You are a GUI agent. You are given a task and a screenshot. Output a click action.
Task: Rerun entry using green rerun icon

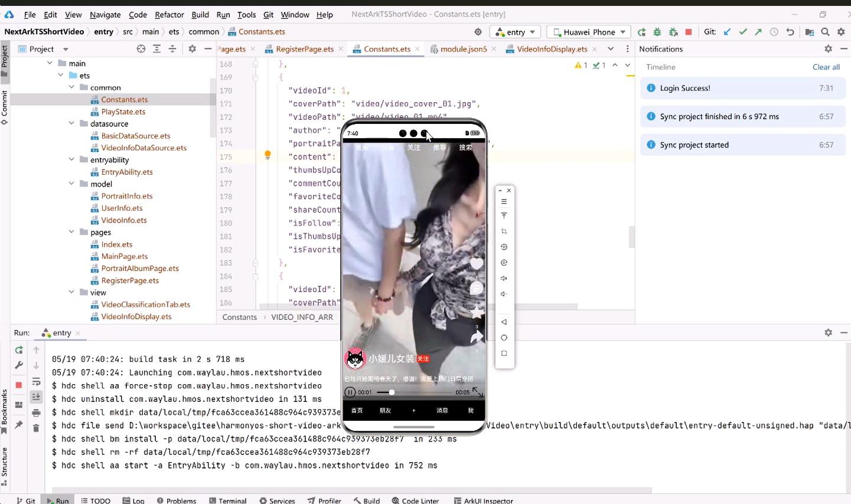(x=19, y=350)
